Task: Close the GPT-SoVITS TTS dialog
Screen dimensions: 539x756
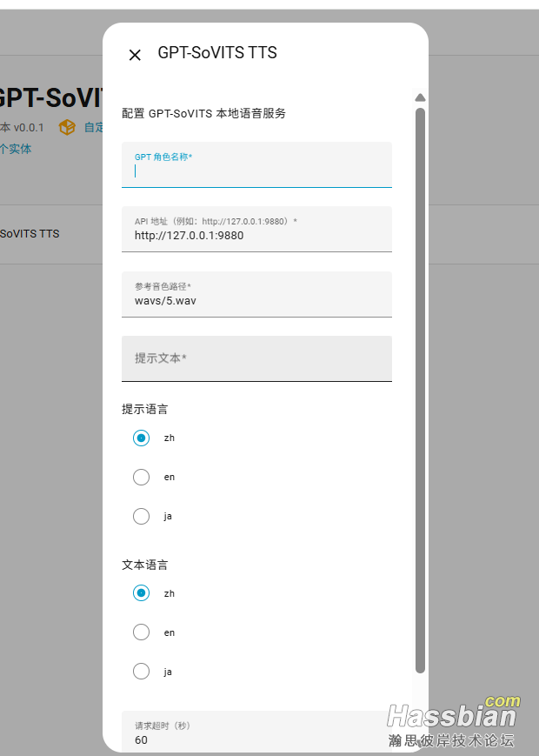Action: [135, 55]
